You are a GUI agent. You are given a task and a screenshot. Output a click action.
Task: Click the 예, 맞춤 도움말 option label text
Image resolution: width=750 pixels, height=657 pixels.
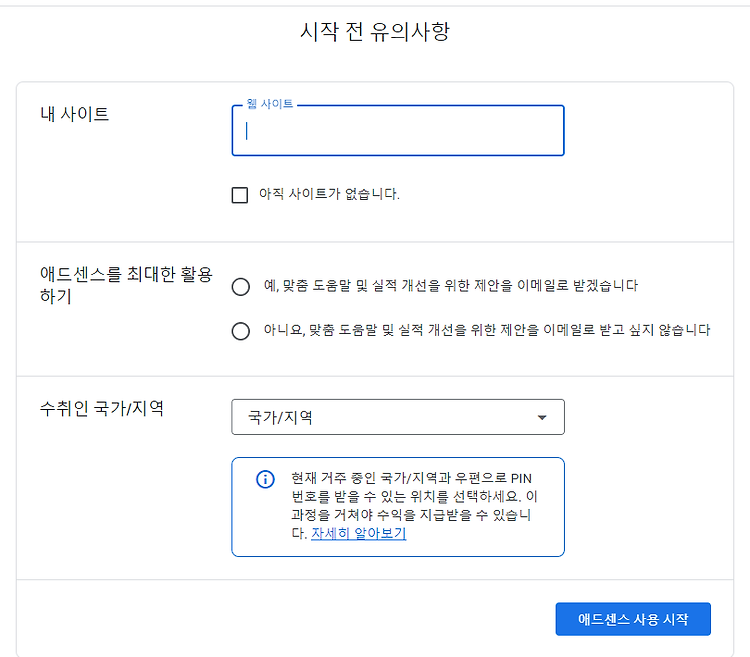(451, 286)
